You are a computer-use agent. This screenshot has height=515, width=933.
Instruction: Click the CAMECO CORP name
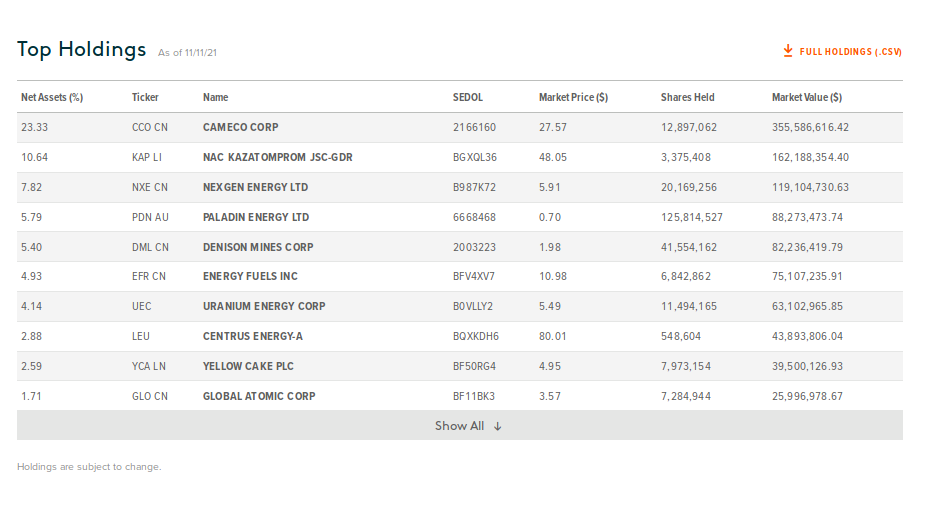coord(240,127)
